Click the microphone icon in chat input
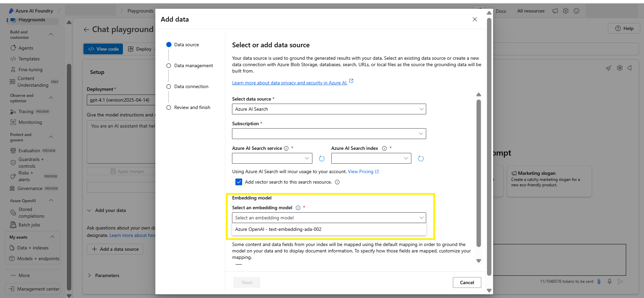This screenshot has height=298, width=644. tap(610, 281)
